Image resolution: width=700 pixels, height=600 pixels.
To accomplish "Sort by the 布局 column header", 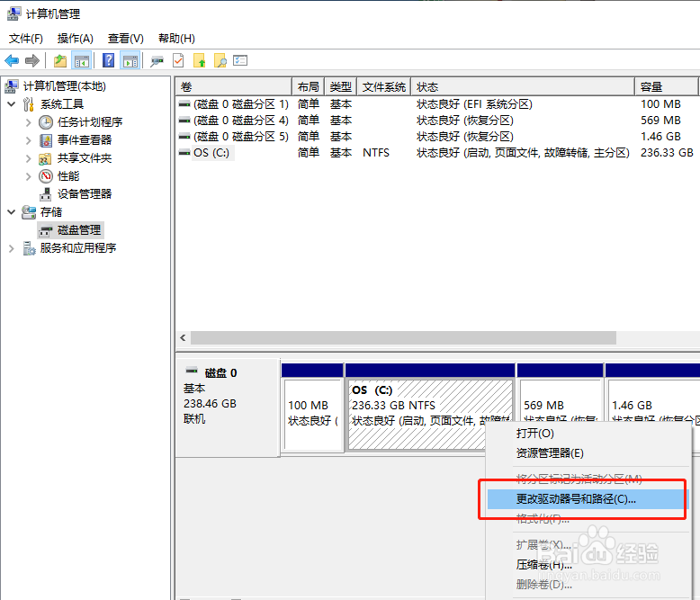I will (308, 86).
